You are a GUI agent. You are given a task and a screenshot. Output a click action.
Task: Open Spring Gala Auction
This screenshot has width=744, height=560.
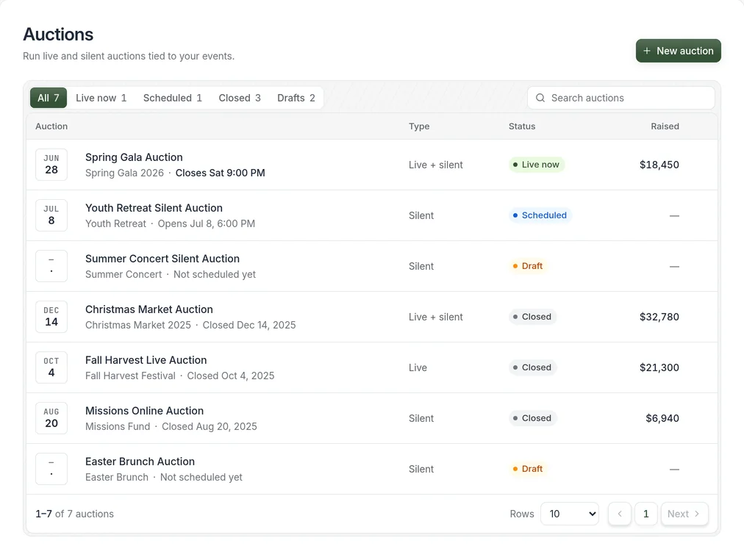pyautogui.click(x=134, y=157)
